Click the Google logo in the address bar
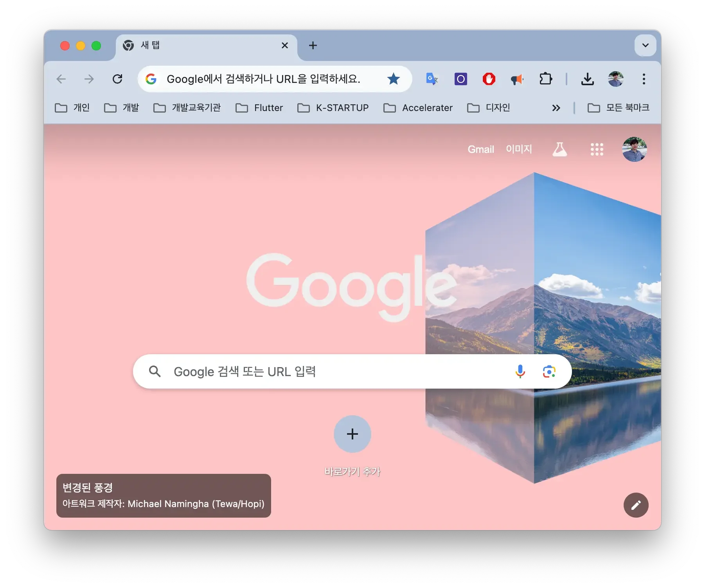 (151, 79)
